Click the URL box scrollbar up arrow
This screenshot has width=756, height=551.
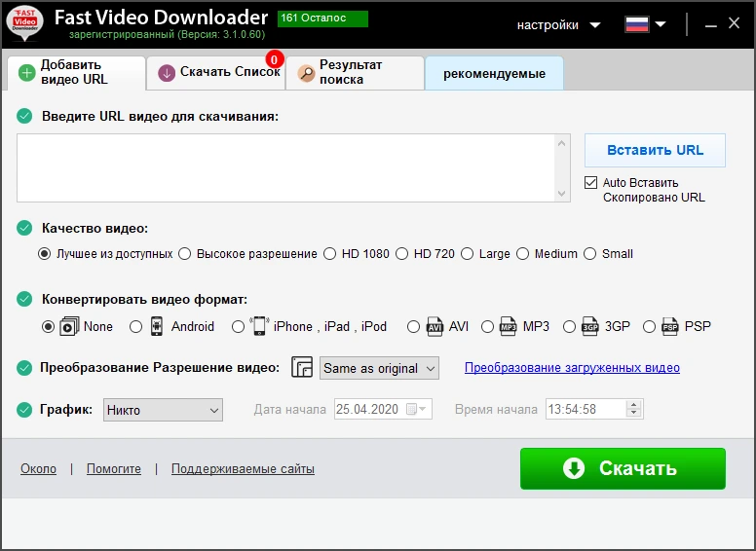coord(561,143)
